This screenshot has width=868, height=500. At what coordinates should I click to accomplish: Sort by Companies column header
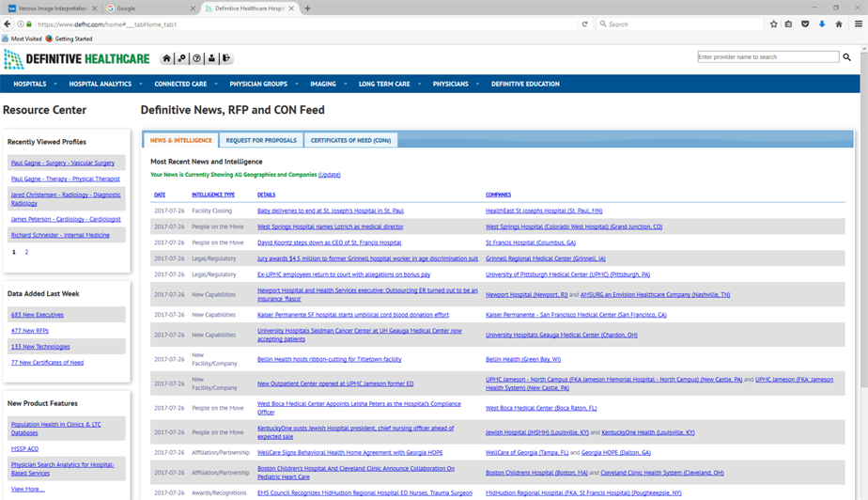click(x=498, y=195)
